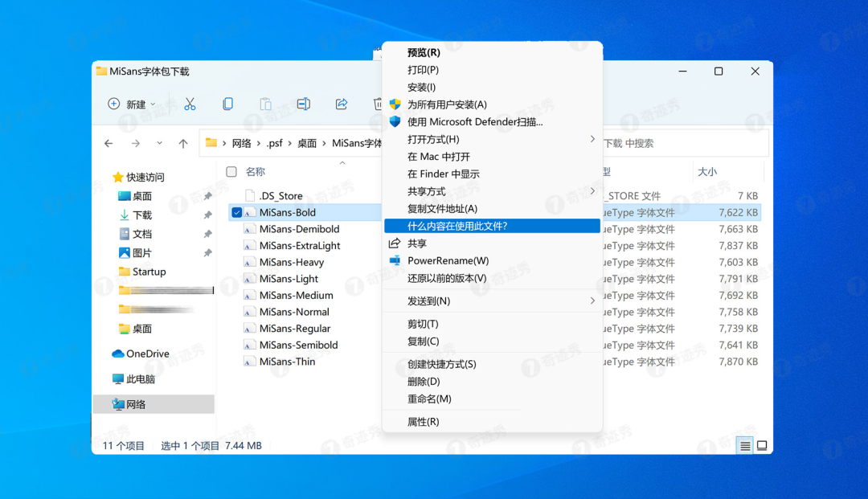Choose 重命名(M) from context menu

coord(492,399)
